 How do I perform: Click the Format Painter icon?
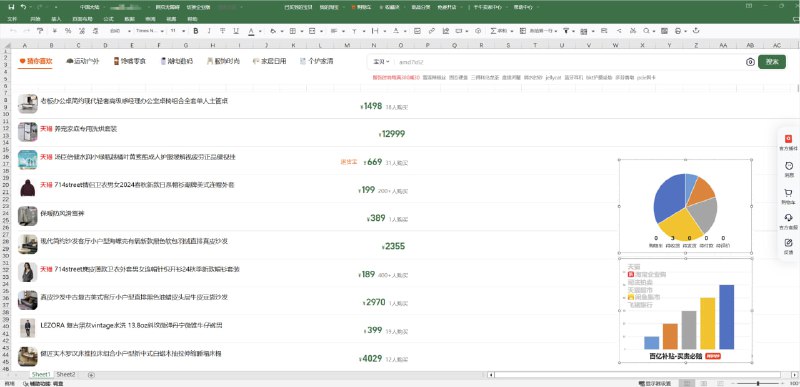[40, 31]
